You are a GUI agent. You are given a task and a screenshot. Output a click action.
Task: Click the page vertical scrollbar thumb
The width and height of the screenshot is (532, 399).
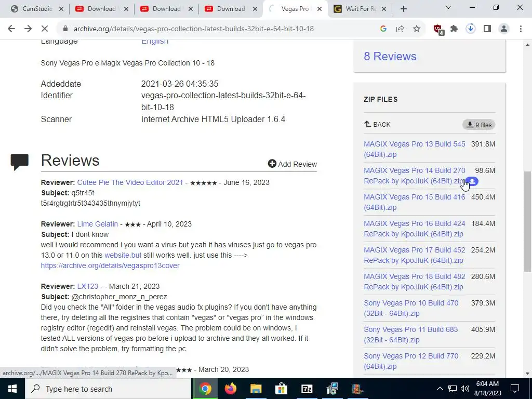click(527, 220)
